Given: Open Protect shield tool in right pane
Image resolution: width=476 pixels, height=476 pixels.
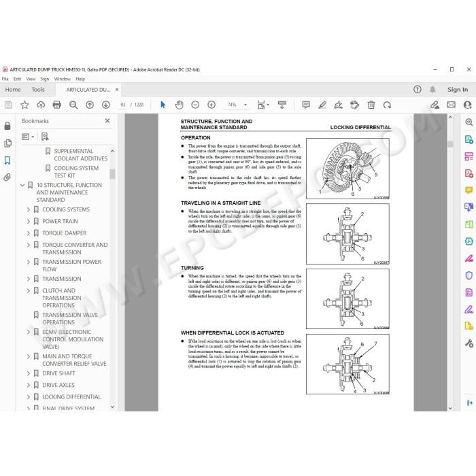Looking at the screenshot, I should (469, 275).
